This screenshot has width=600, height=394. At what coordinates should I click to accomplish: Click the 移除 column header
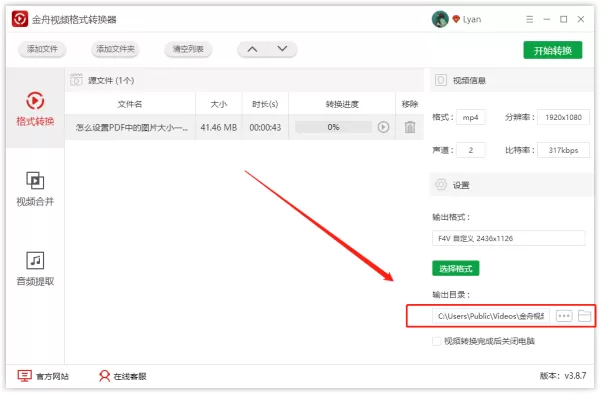pos(409,104)
